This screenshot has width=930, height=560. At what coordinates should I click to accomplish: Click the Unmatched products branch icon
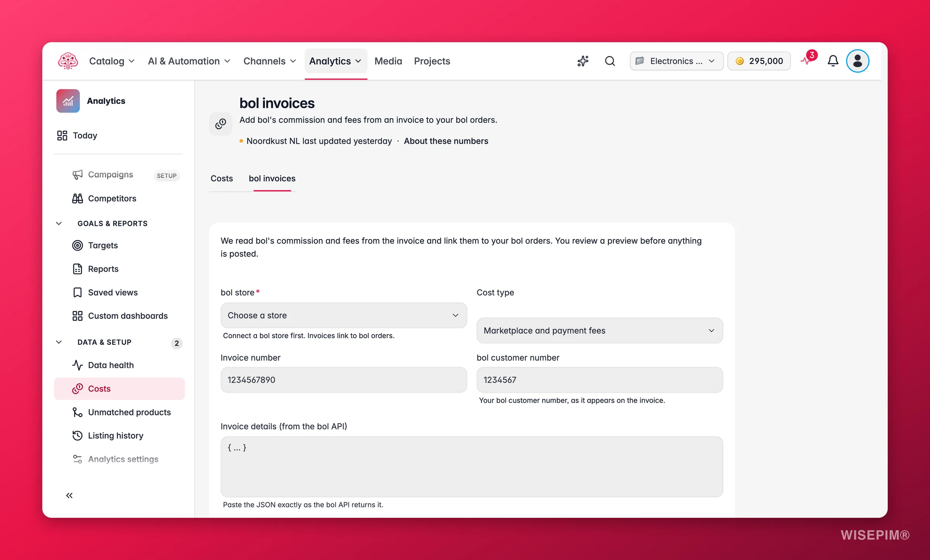tap(77, 412)
